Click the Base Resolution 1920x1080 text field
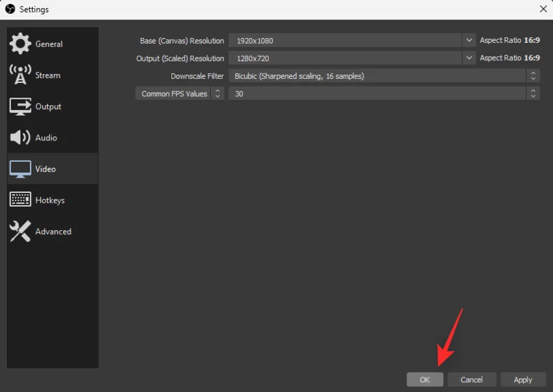The height and width of the screenshot is (392, 553). click(x=346, y=41)
